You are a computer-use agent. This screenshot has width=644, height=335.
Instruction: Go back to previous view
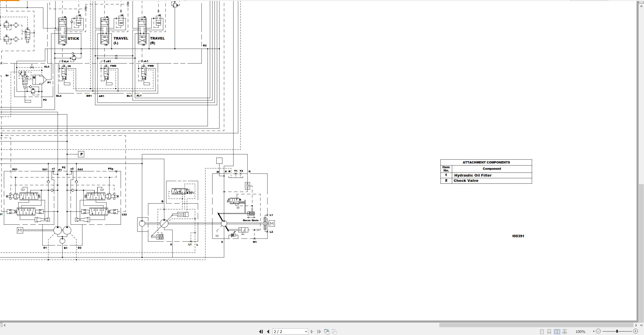tap(327, 331)
